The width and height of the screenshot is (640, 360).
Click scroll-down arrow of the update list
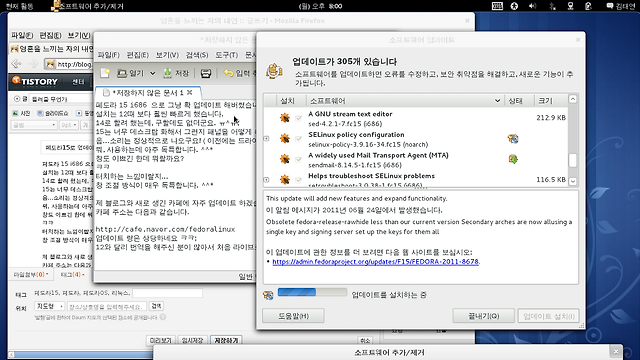pyautogui.click(x=573, y=181)
